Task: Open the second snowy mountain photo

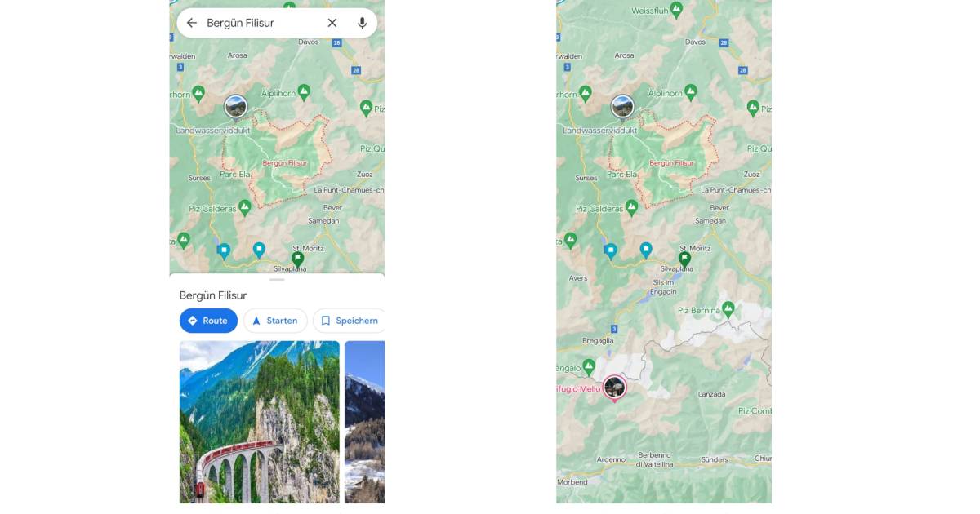Action: pos(364,421)
